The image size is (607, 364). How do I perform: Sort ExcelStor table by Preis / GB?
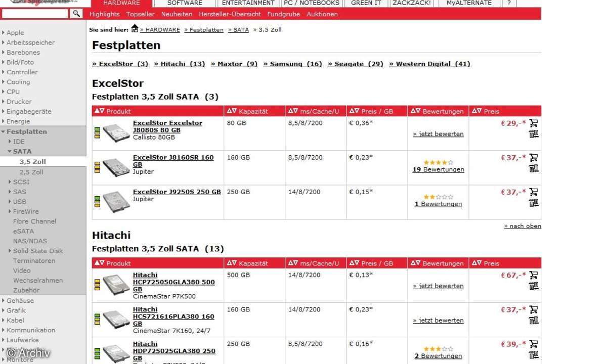pos(354,111)
